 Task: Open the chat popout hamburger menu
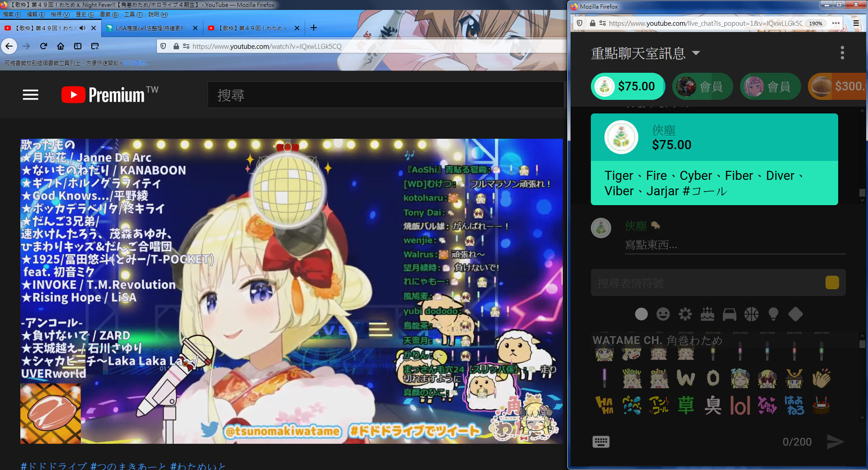tap(856, 23)
